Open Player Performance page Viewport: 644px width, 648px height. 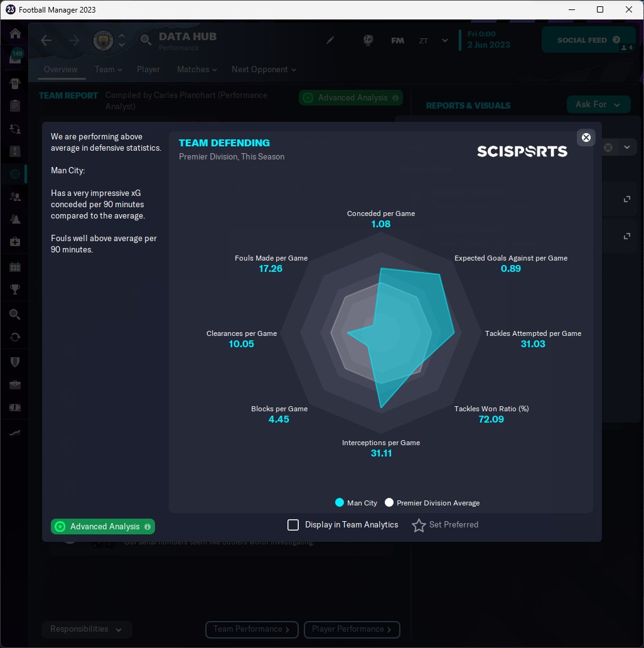point(352,629)
